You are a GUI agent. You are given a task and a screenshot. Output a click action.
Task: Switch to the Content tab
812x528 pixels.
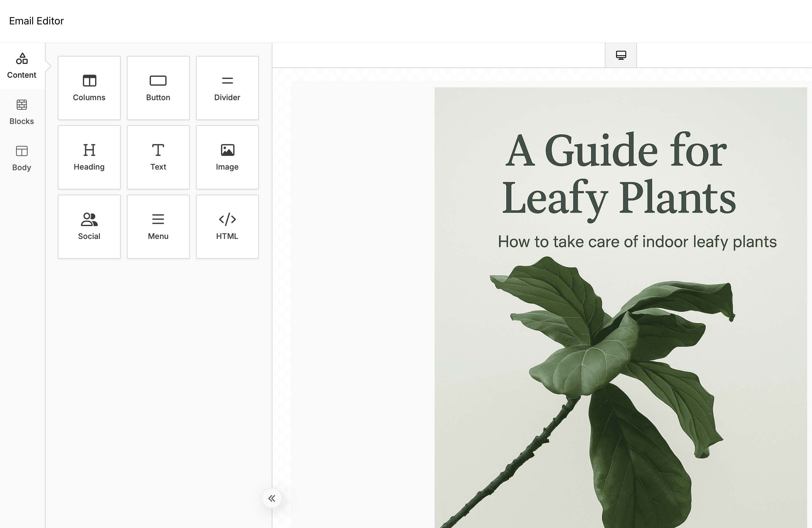pos(22,66)
